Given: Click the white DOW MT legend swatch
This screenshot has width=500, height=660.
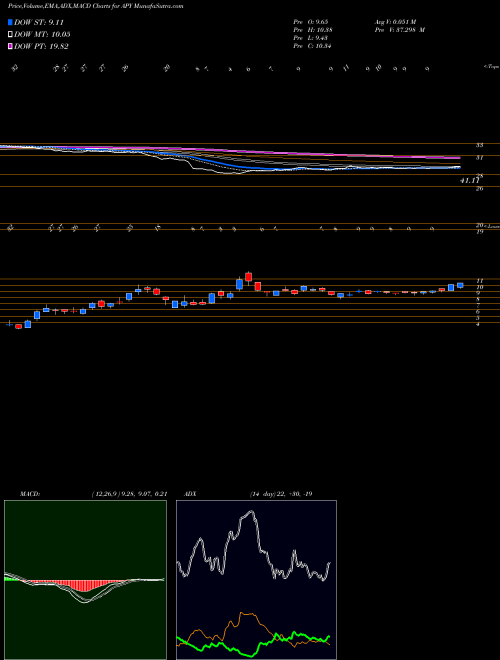Looking at the screenshot, I should coord(10,35).
